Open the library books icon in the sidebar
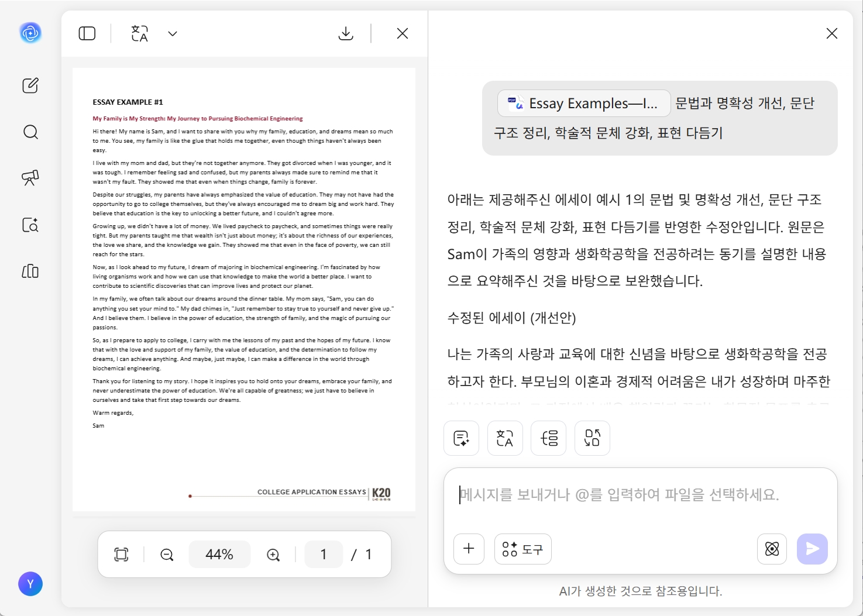The width and height of the screenshot is (863, 616). [x=30, y=271]
